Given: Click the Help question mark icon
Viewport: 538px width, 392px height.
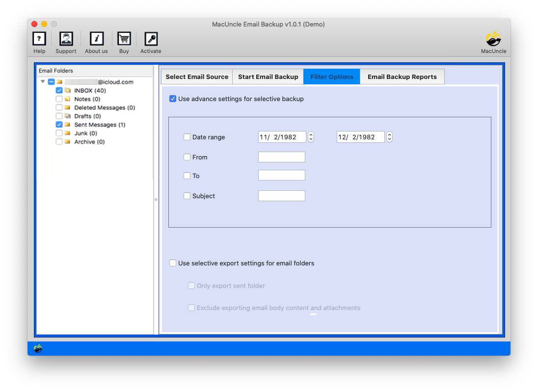Looking at the screenshot, I should coord(39,38).
